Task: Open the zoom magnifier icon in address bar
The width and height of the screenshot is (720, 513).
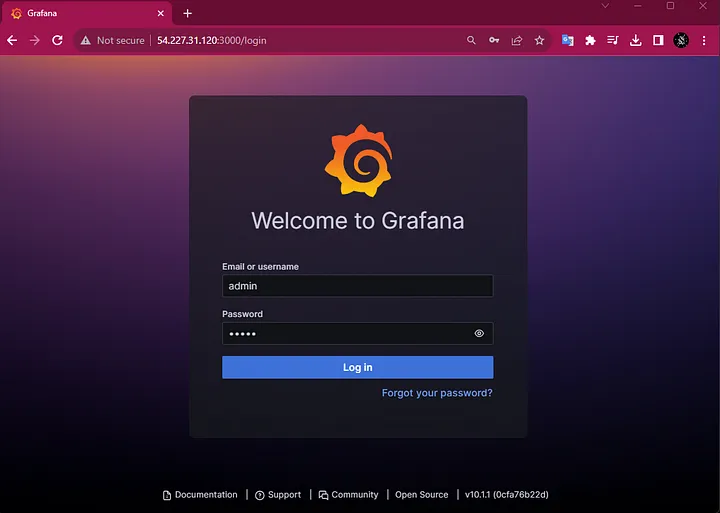Action: [471, 40]
